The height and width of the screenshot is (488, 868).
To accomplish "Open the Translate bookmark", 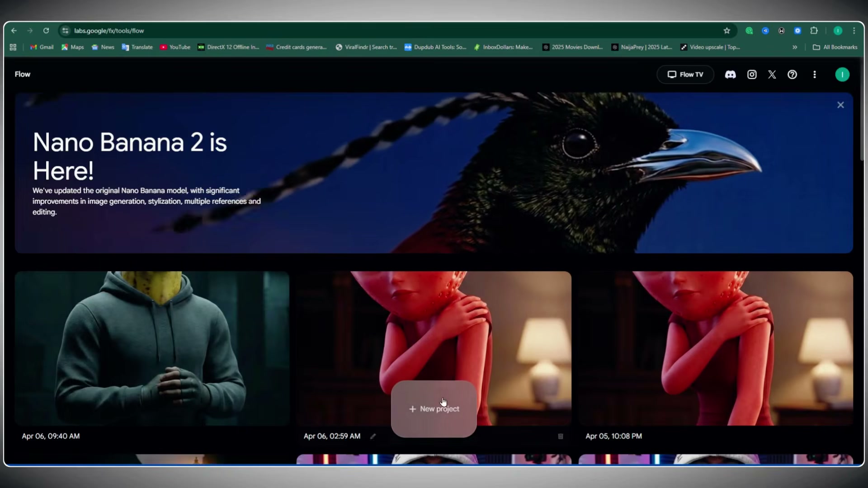I will pyautogui.click(x=137, y=47).
